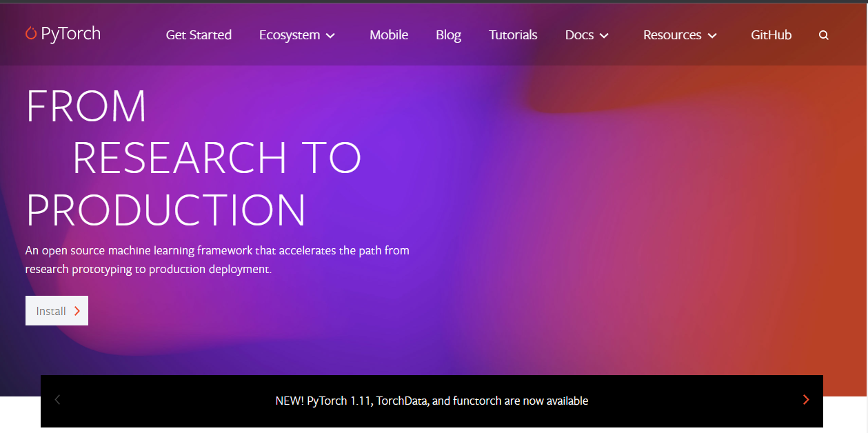Image resolution: width=868 pixels, height=433 pixels.
Task: Open the Docs menu item
Action: point(579,34)
